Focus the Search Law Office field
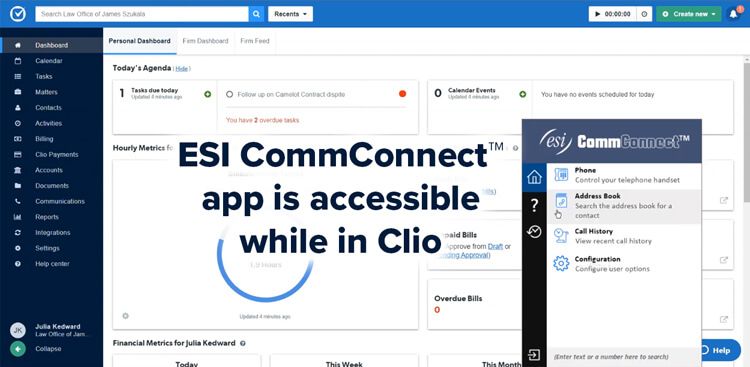The width and height of the screenshot is (750, 367). click(142, 14)
